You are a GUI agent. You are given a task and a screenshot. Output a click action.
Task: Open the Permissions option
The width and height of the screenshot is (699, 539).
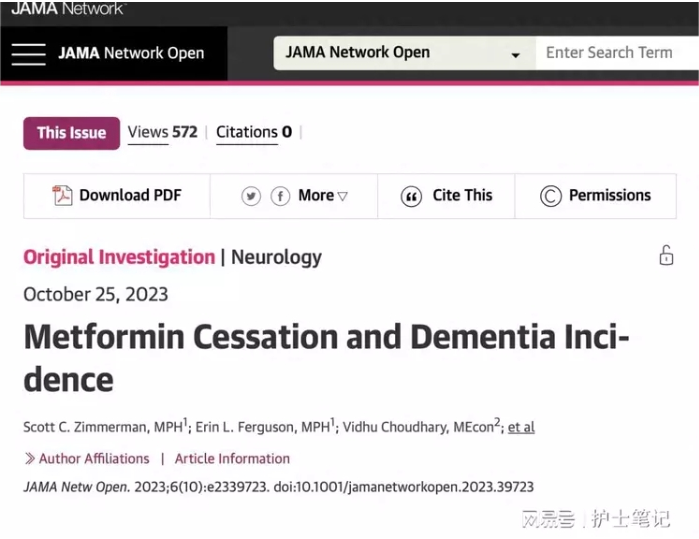tap(610, 195)
